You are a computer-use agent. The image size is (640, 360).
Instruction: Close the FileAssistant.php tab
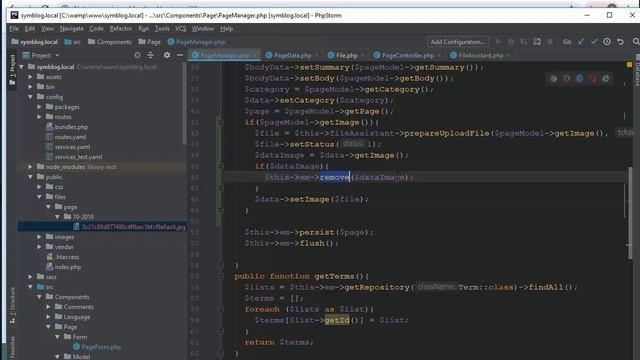(508, 55)
